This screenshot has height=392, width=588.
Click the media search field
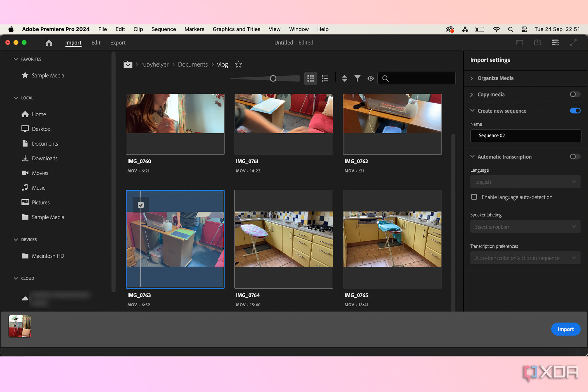(416, 78)
